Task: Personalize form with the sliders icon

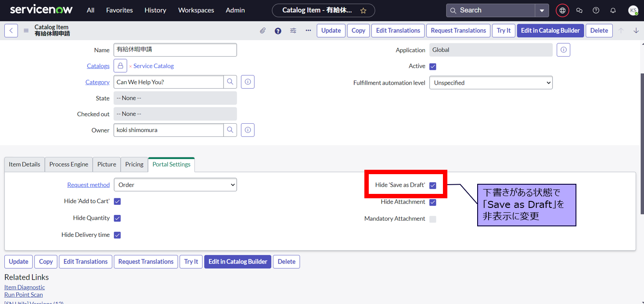Action: (x=293, y=31)
